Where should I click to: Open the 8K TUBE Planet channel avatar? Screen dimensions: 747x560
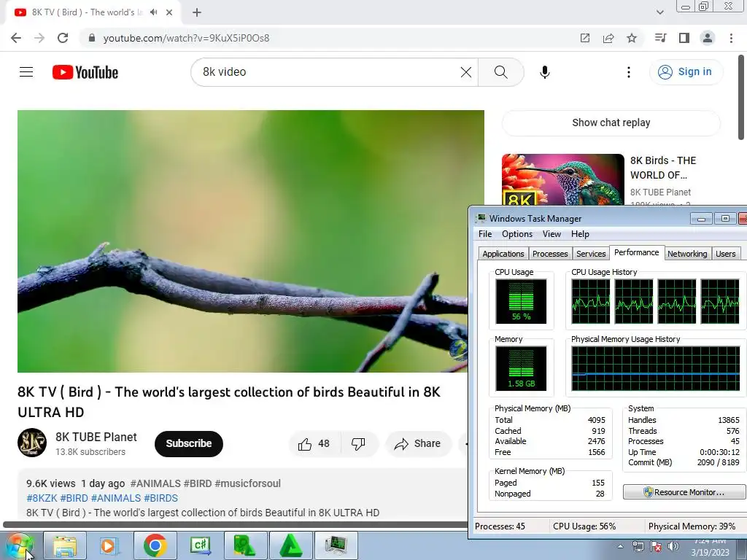point(32,443)
